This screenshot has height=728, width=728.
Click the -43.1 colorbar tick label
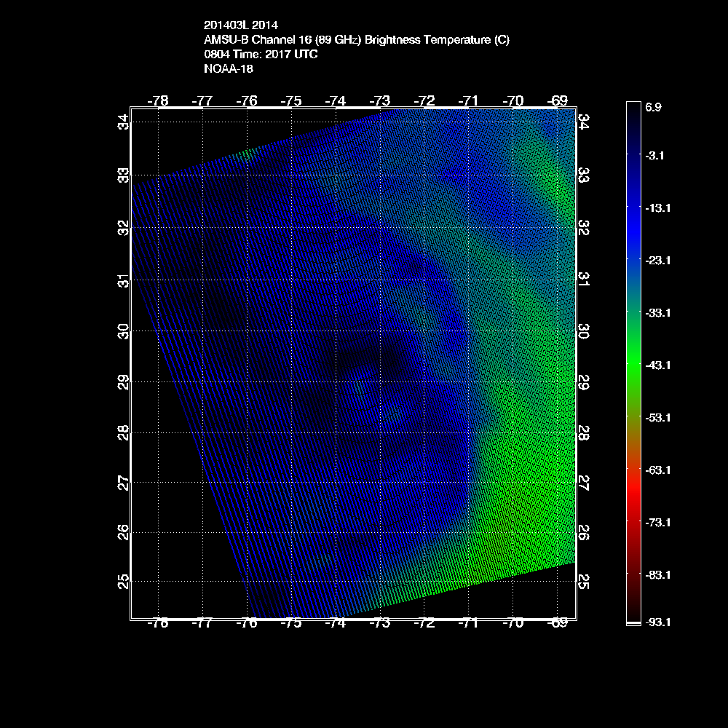tap(657, 365)
